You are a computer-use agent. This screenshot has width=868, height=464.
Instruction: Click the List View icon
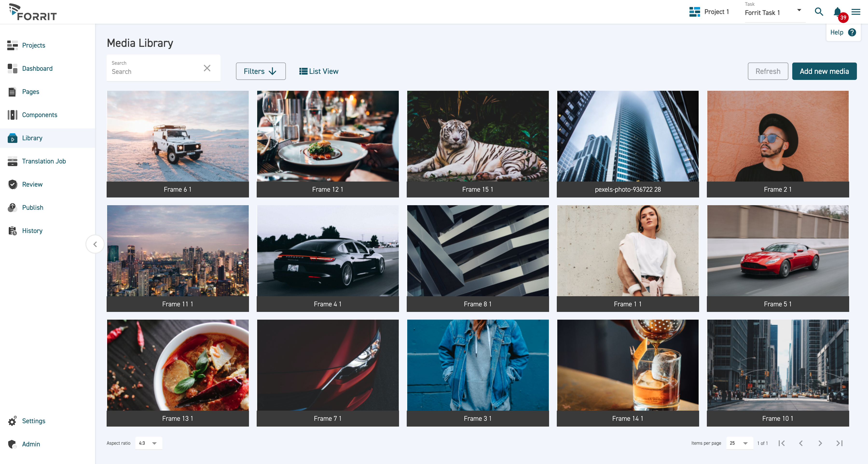click(303, 71)
